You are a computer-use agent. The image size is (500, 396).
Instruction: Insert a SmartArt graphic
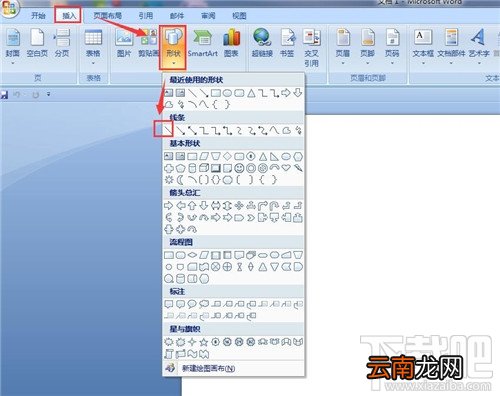[x=203, y=43]
